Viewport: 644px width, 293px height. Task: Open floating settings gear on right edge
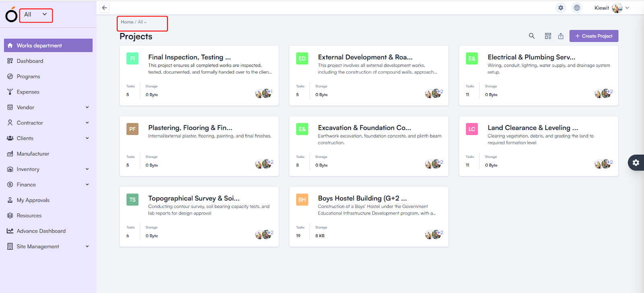point(636,162)
